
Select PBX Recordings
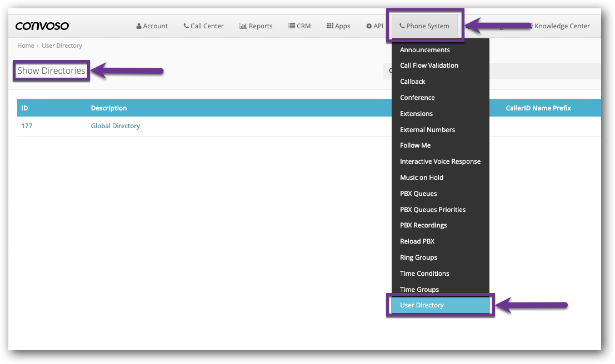coord(423,225)
